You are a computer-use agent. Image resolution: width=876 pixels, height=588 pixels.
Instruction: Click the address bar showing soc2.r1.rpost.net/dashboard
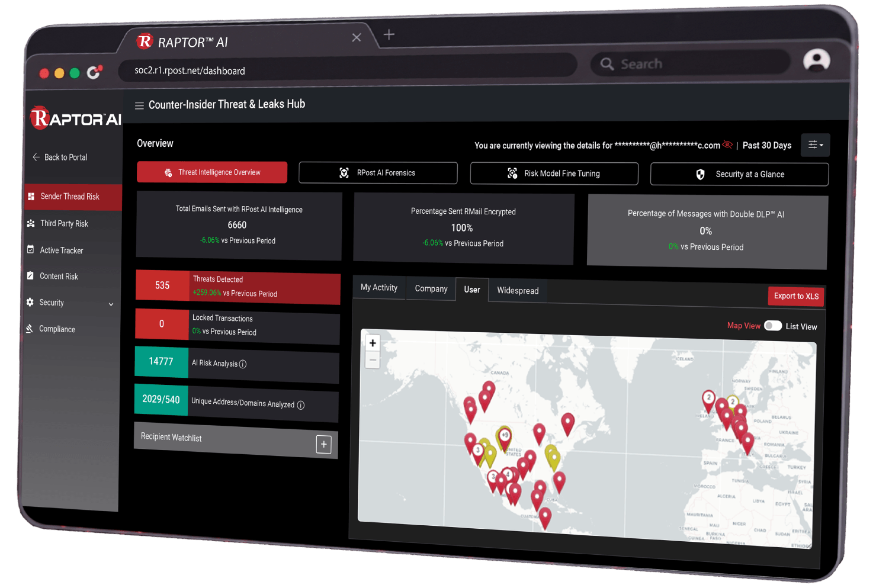[348, 69]
